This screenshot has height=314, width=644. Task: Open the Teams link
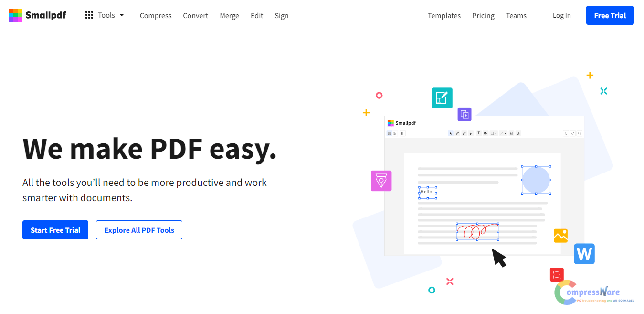(516, 16)
